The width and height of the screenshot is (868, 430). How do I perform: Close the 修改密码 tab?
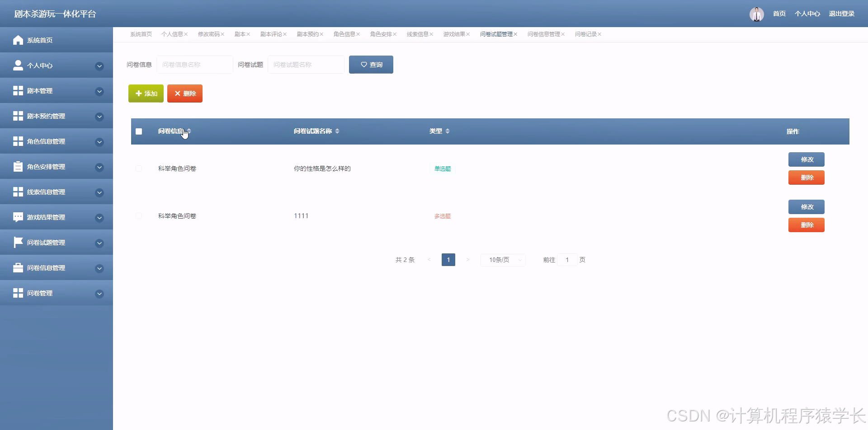222,34
